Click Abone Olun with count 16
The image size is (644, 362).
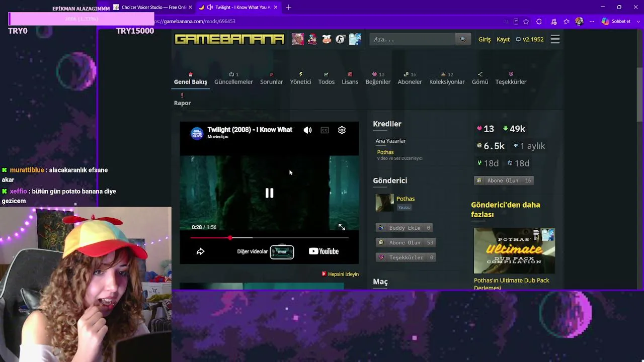click(x=504, y=180)
